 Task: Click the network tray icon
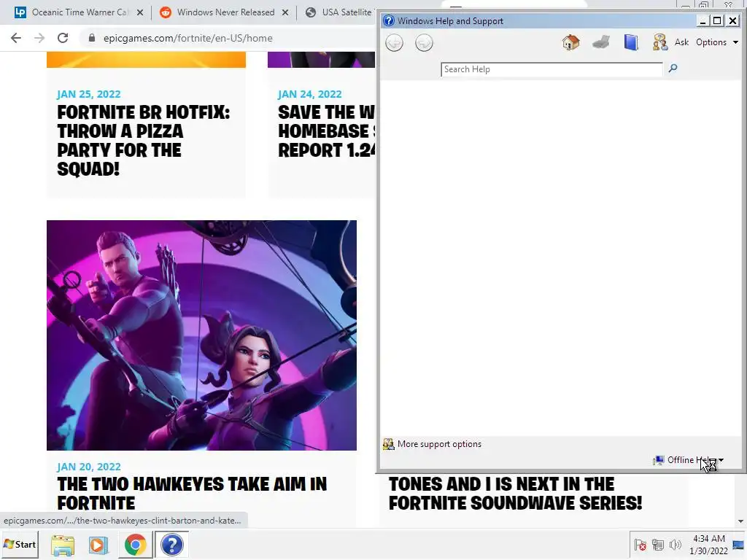[x=658, y=545]
